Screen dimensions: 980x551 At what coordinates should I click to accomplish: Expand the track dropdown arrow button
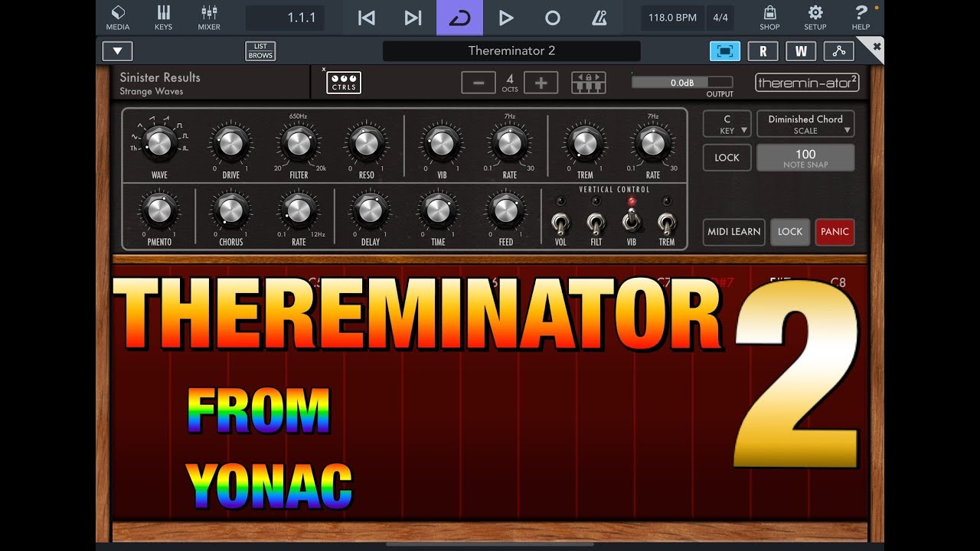(117, 51)
